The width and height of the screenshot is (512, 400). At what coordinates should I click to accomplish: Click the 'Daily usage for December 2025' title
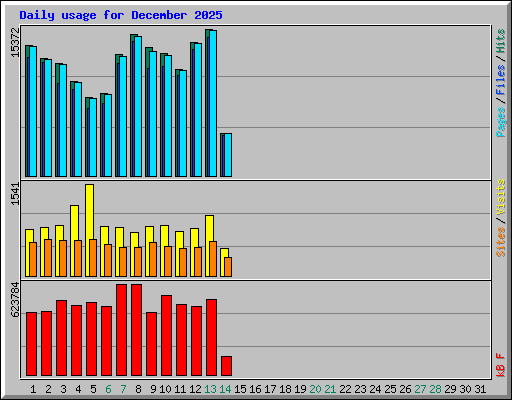pos(121,15)
